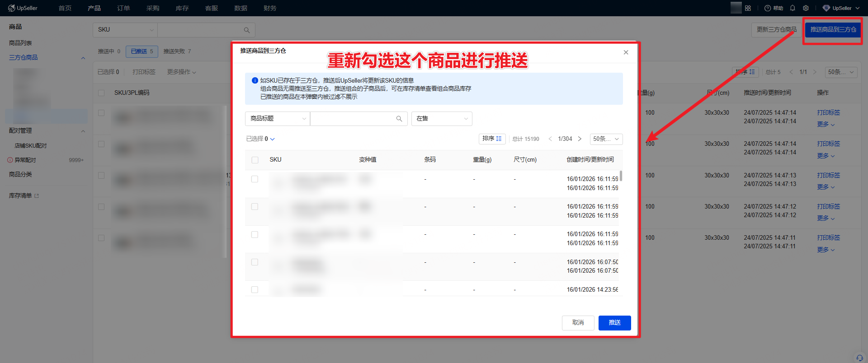
Task: Click the dialog product search input field
Action: point(353,119)
